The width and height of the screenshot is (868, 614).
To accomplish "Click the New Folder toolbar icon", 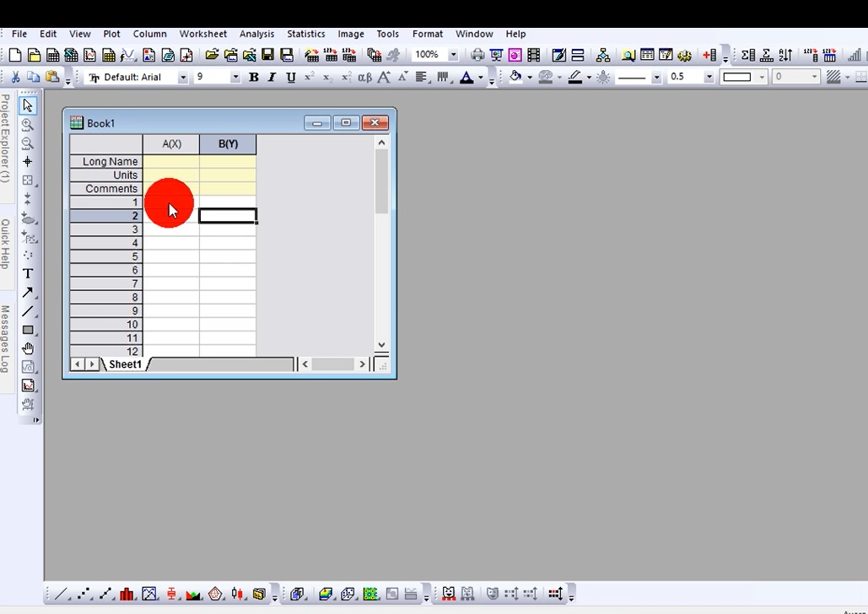I will click(x=34, y=55).
